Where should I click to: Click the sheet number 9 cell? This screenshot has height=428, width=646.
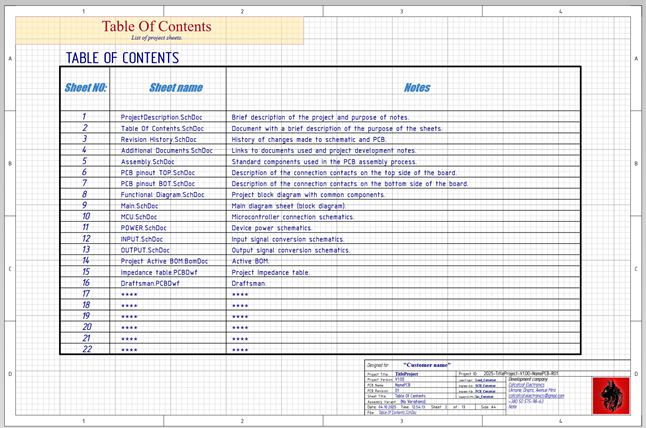86,205
